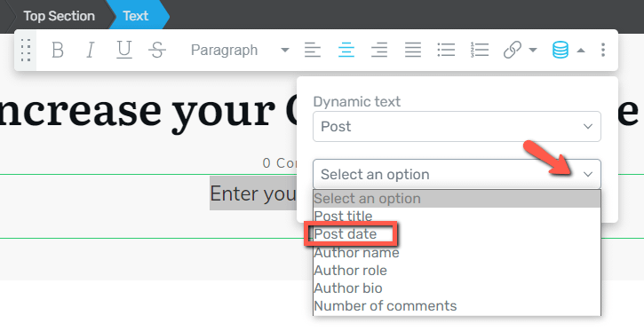Apply bold formatting with the B icon

[x=58, y=50]
